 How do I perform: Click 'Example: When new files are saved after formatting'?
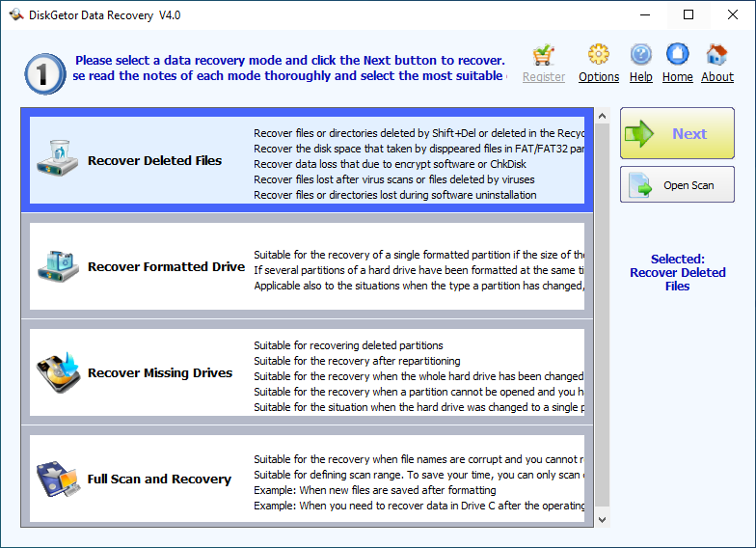click(374, 490)
